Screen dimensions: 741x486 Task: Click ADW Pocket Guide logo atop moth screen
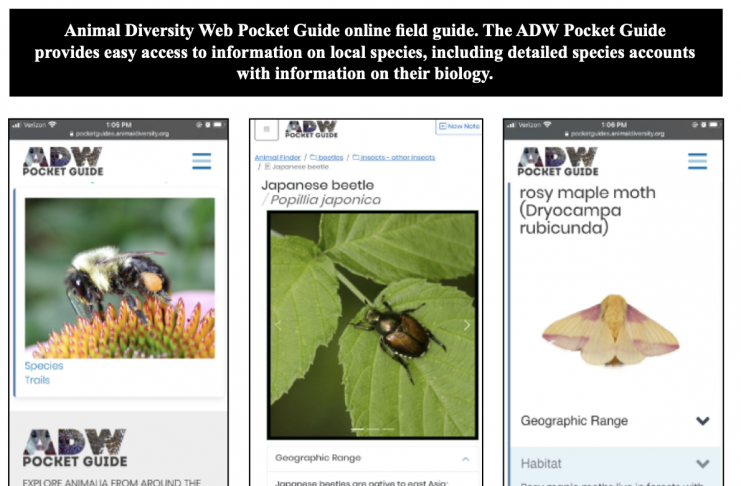click(x=558, y=162)
